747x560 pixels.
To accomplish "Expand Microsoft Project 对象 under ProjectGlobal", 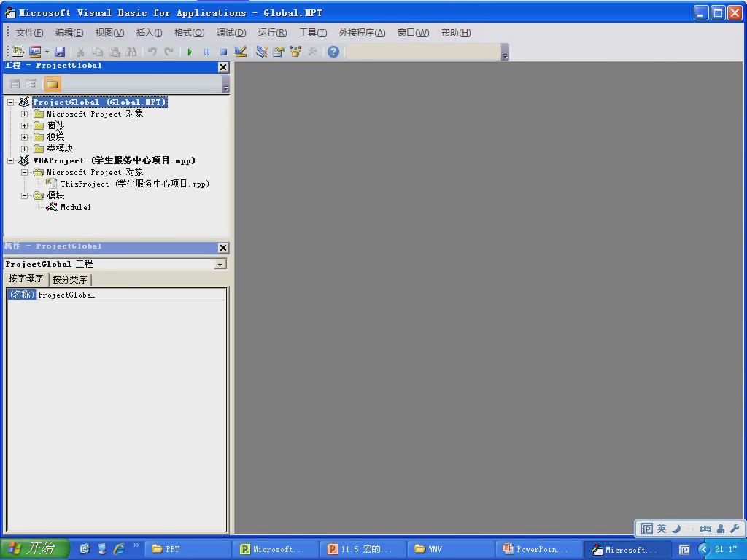I will (x=24, y=114).
